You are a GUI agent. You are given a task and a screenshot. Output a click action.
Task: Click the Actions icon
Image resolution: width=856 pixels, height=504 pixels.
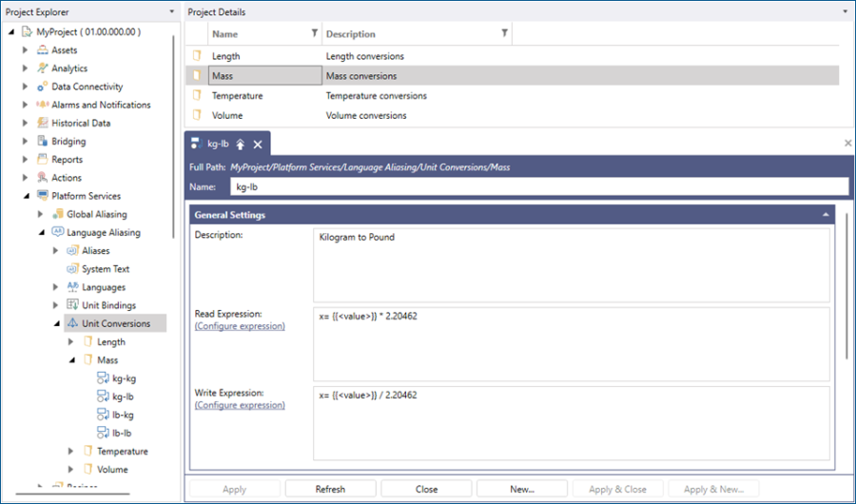click(42, 178)
